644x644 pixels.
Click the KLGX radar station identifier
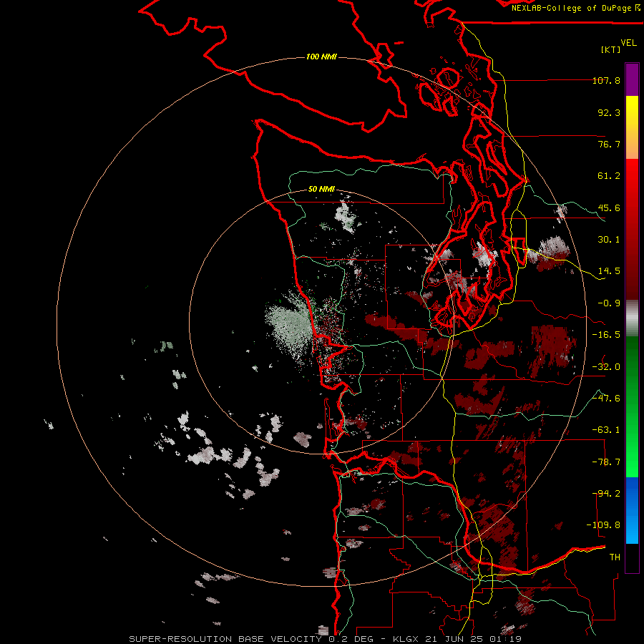[406, 639]
